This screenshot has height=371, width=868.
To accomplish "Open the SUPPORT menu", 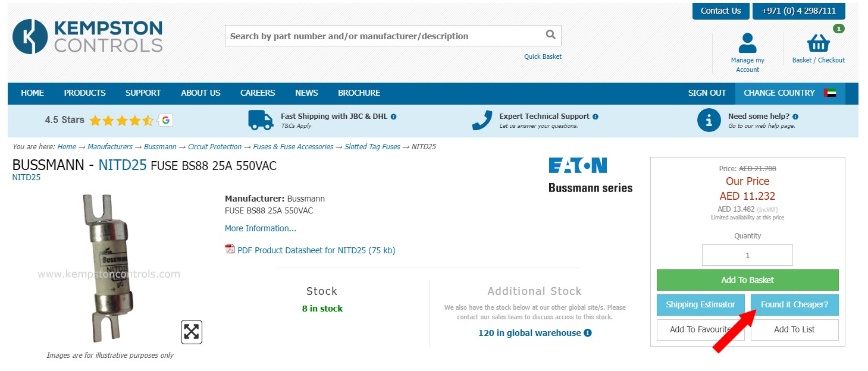I will tap(143, 93).
